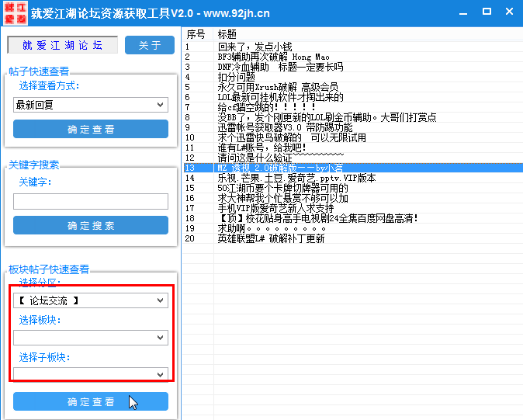The height and width of the screenshot is (420, 523).
Task: Click the 序号 column header
Action: (196, 35)
